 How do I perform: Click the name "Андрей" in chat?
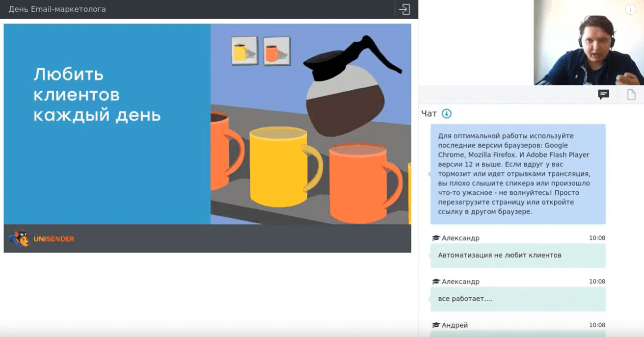[455, 325]
